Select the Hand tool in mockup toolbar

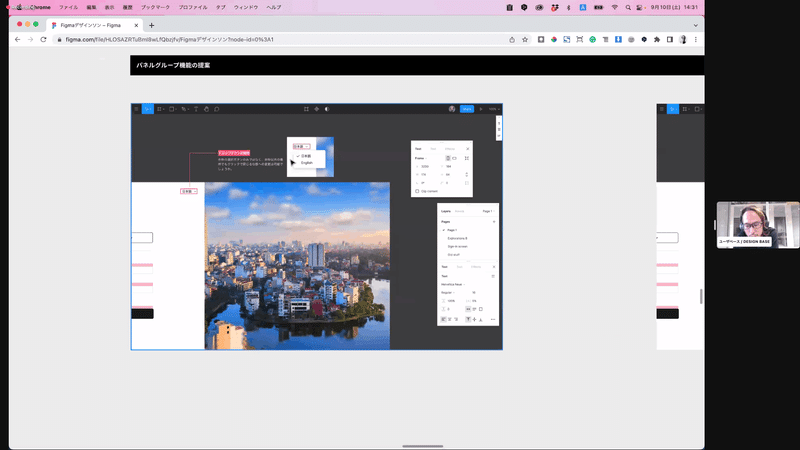pos(206,109)
